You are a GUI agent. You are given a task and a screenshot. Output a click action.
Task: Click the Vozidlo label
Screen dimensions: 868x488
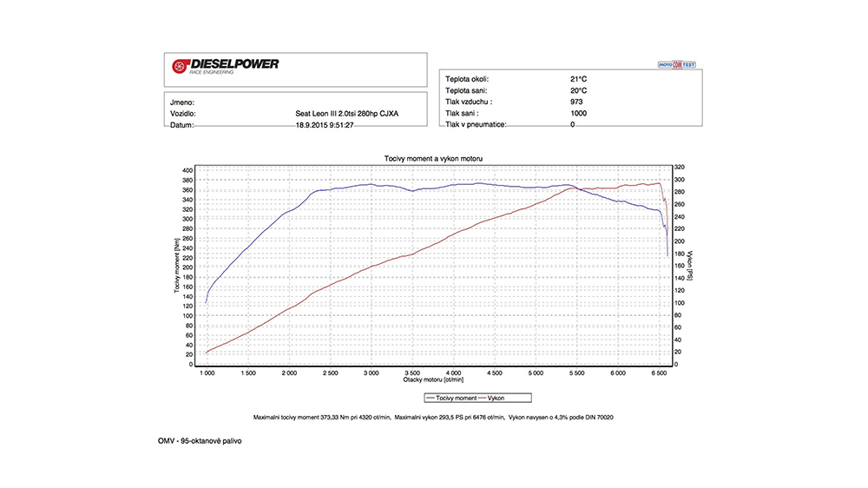(182, 114)
